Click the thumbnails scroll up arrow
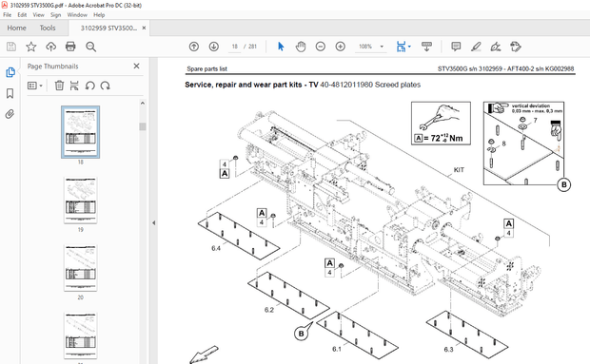 point(143,103)
